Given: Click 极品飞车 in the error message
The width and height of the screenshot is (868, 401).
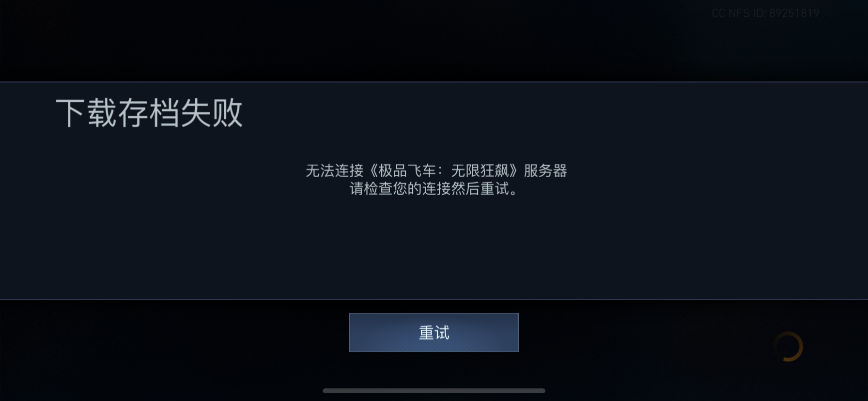Looking at the screenshot, I should (x=407, y=170).
